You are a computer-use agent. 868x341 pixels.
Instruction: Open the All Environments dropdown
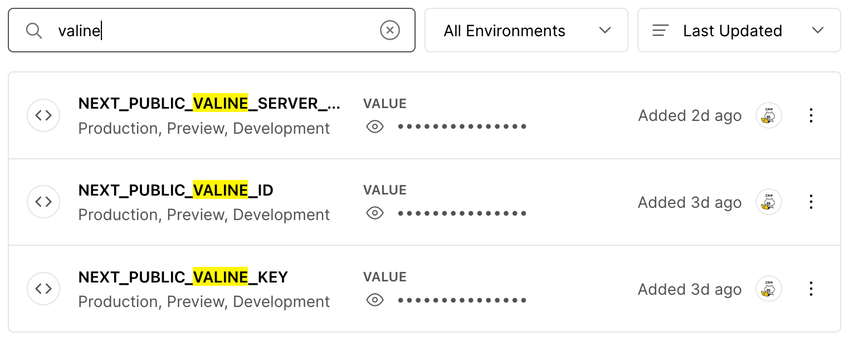pyautogui.click(x=526, y=30)
